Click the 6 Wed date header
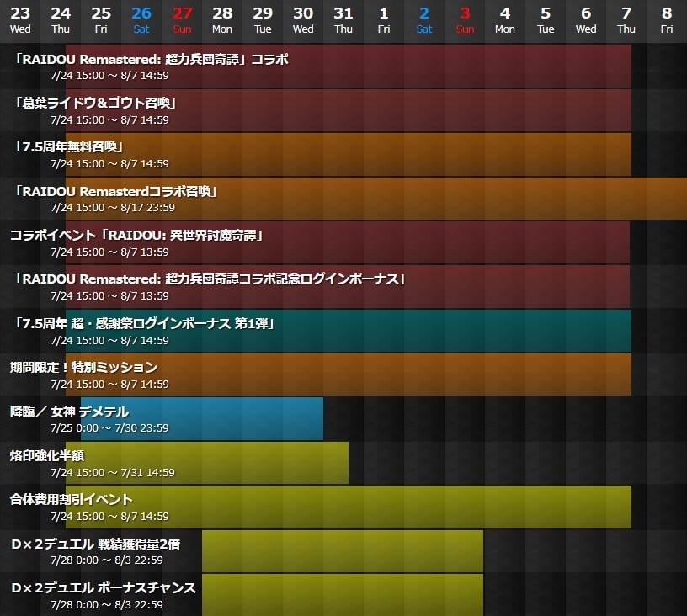687x616 pixels. 586,21
